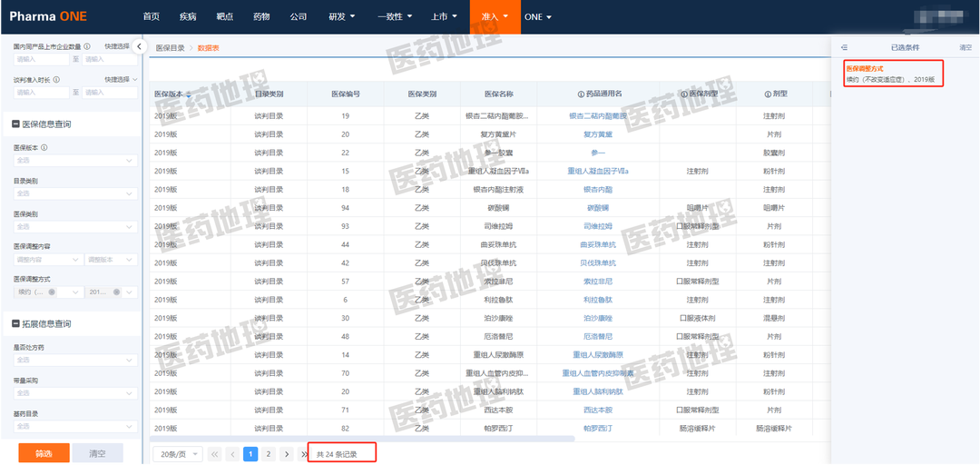Click 清空 in the 已选条件 panel
Image resolution: width=980 pixels, height=465 pixels.
(965, 47)
